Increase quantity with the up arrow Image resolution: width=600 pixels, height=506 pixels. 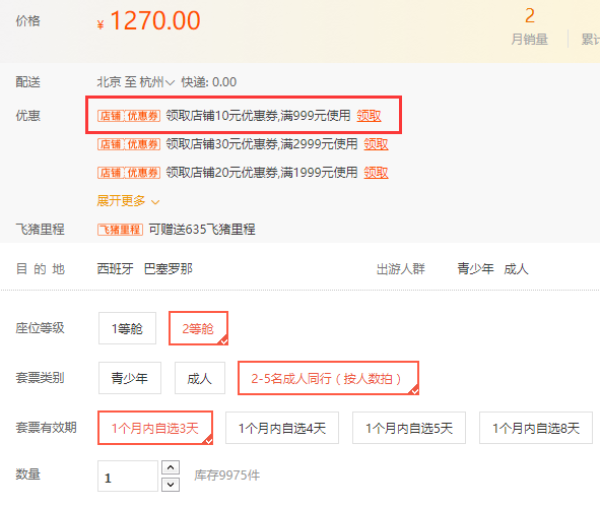click(x=171, y=467)
